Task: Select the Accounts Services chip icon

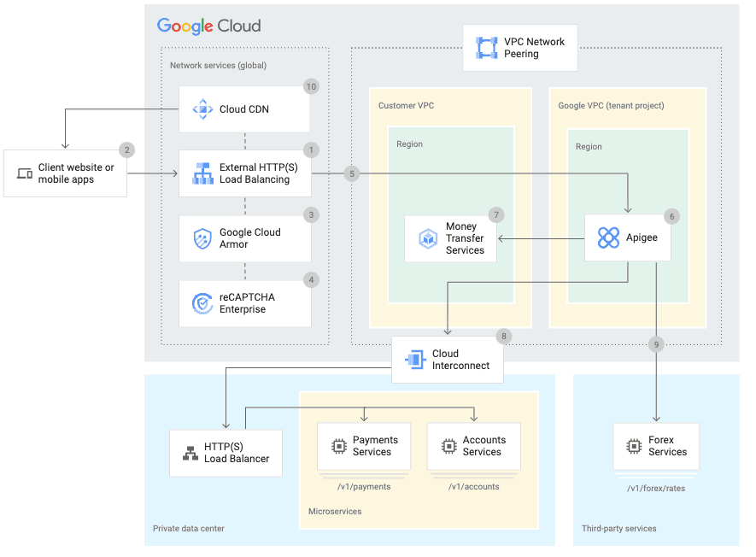Action: [x=448, y=446]
